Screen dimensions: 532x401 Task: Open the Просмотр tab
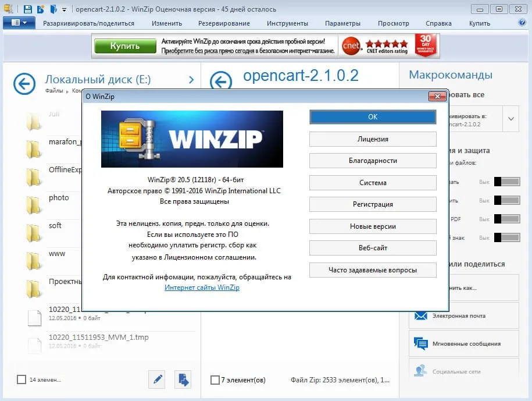click(393, 23)
